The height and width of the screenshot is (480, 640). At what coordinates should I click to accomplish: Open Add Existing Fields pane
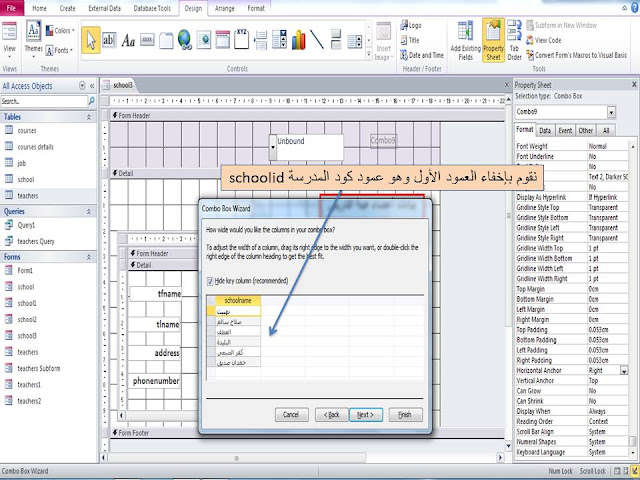[465, 41]
